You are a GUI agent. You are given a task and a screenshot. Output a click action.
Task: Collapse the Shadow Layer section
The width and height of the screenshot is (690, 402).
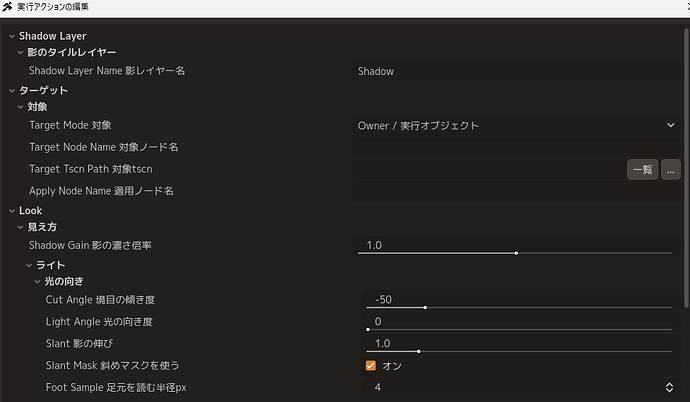point(12,37)
